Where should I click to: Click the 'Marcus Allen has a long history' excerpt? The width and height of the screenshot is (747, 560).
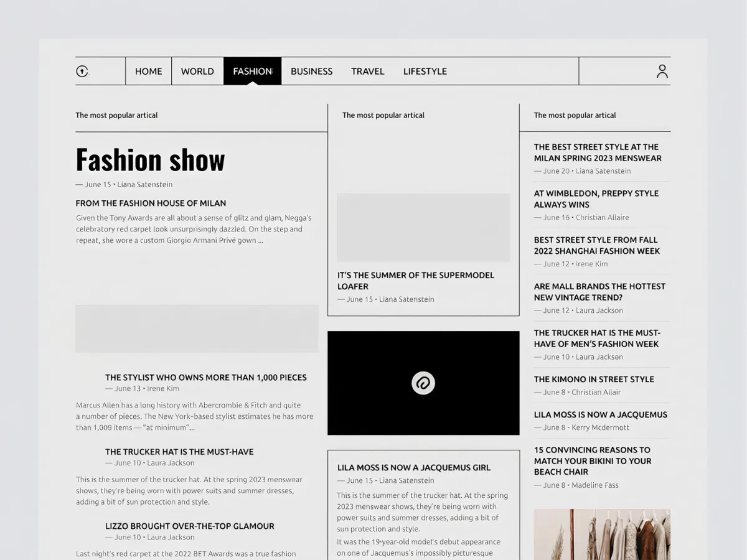[195, 416]
